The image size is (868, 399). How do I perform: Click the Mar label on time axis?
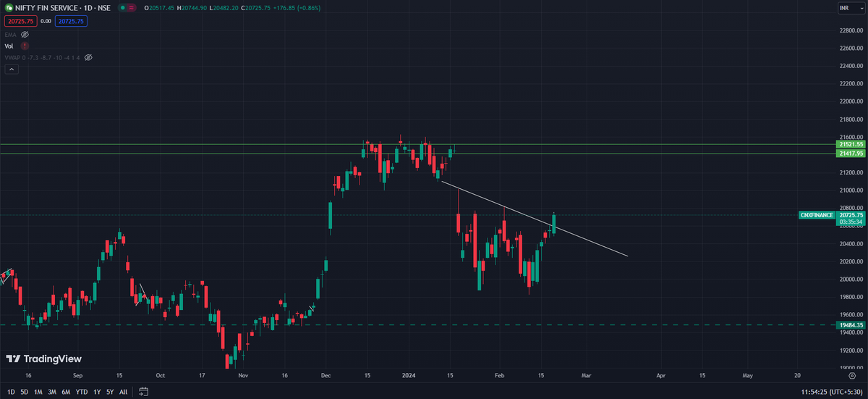[x=587, y=377]
